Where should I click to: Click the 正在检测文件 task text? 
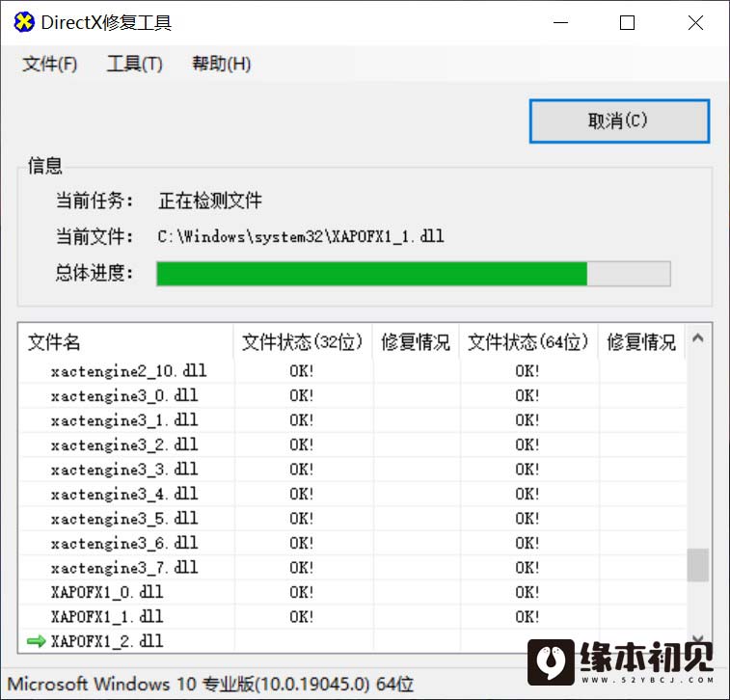coord(210,202)
